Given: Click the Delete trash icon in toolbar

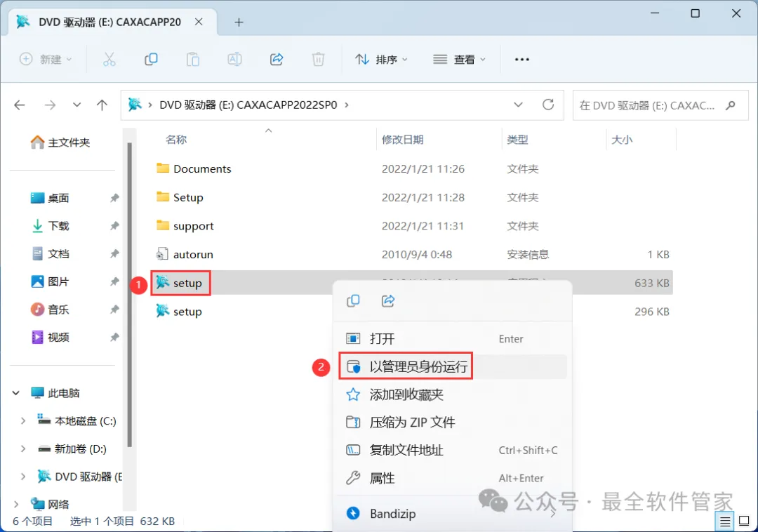Looking at the screenshot, I should coord(318,60).
